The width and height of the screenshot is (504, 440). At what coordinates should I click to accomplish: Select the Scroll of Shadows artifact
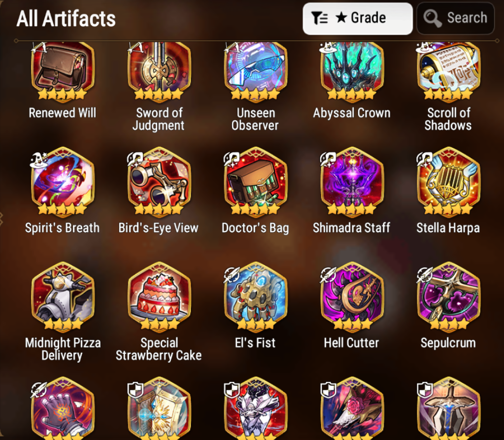(448, 72)
